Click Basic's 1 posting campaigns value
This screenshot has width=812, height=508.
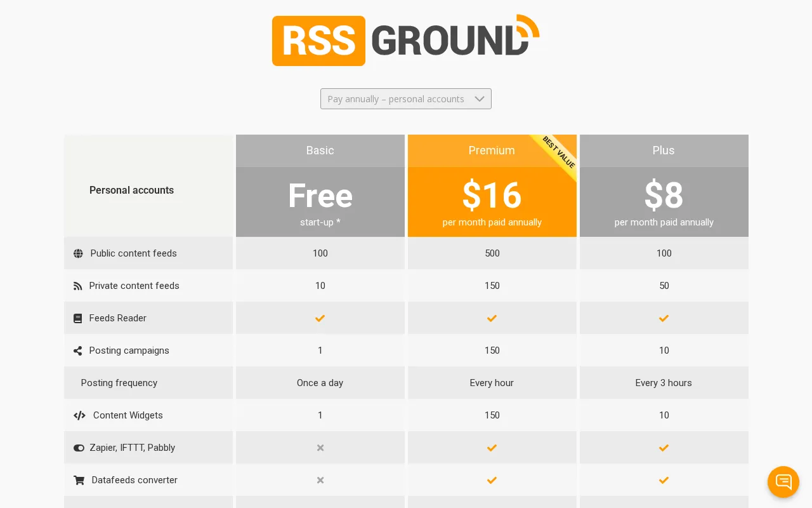coord(320,351)
